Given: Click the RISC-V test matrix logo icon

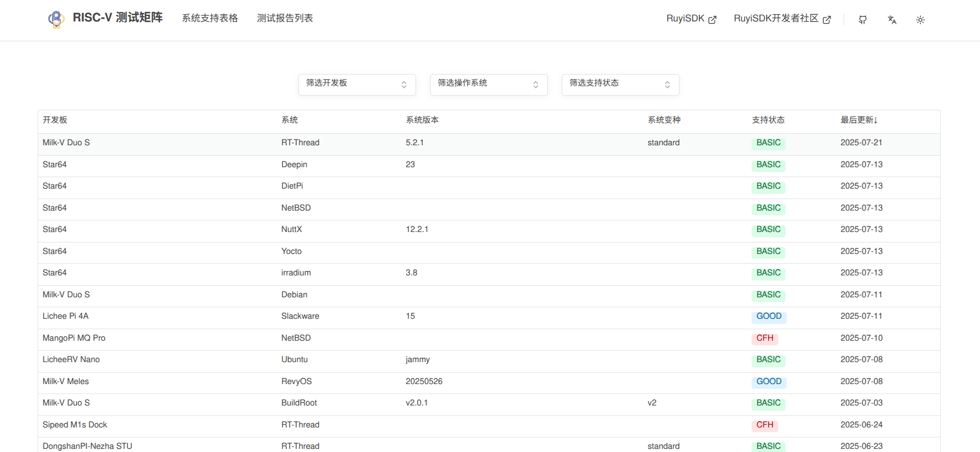Looking at the screenshot, I should [x=56, y=19].
